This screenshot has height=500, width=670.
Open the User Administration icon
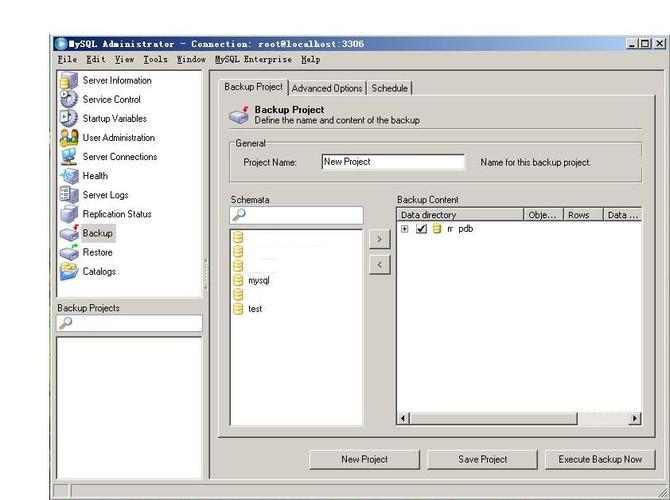[x=68, y=138]
